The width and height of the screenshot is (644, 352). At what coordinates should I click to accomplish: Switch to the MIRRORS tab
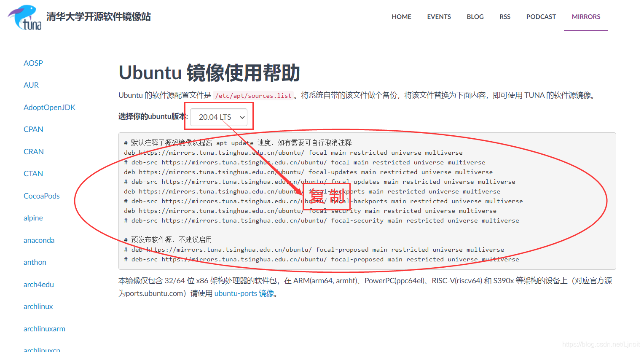pos(586,17)
